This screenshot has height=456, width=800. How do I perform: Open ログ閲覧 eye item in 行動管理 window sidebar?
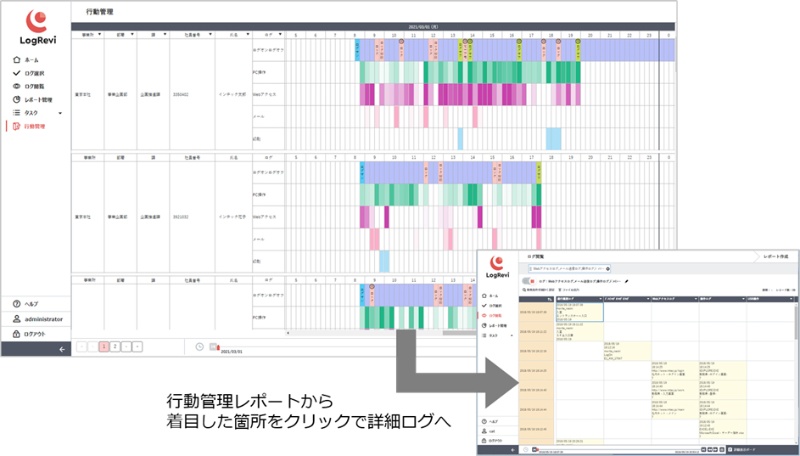29,86
